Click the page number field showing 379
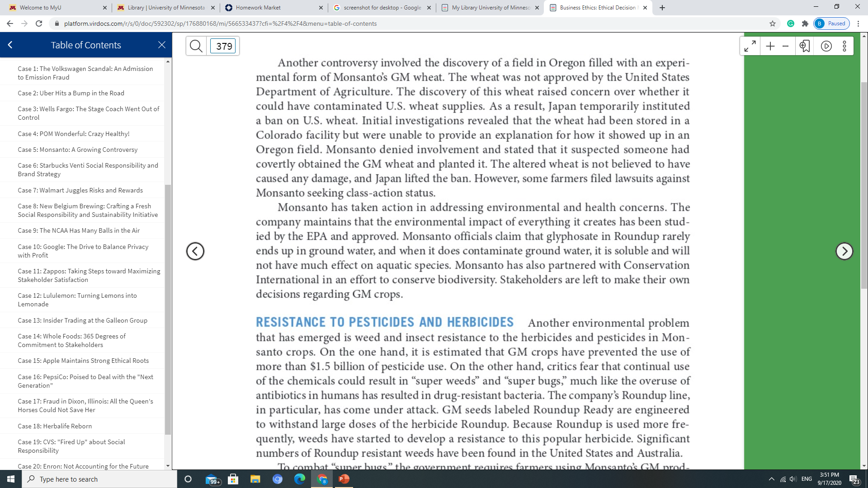Viewport: 868px width, 488px height. click(223, 46)
